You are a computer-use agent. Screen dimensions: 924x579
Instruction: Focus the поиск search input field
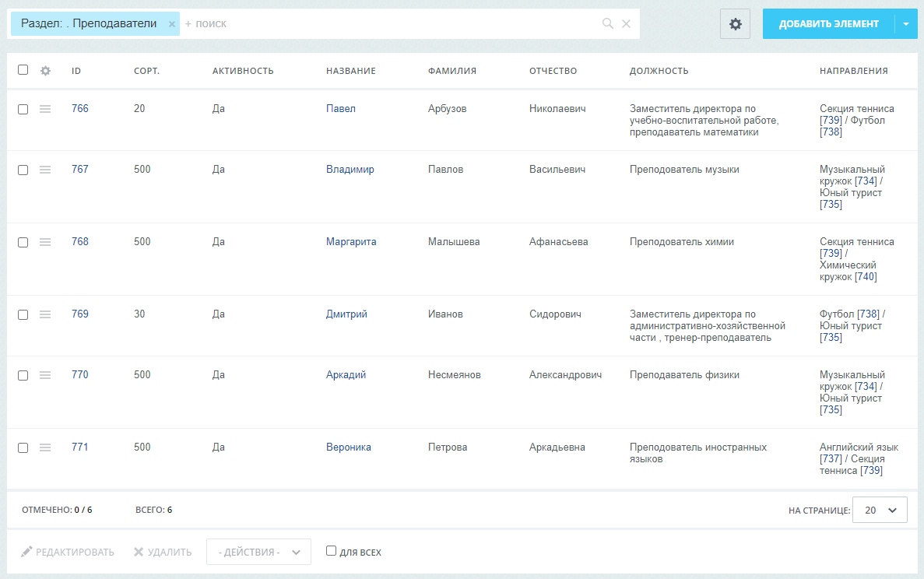(389, 23)
